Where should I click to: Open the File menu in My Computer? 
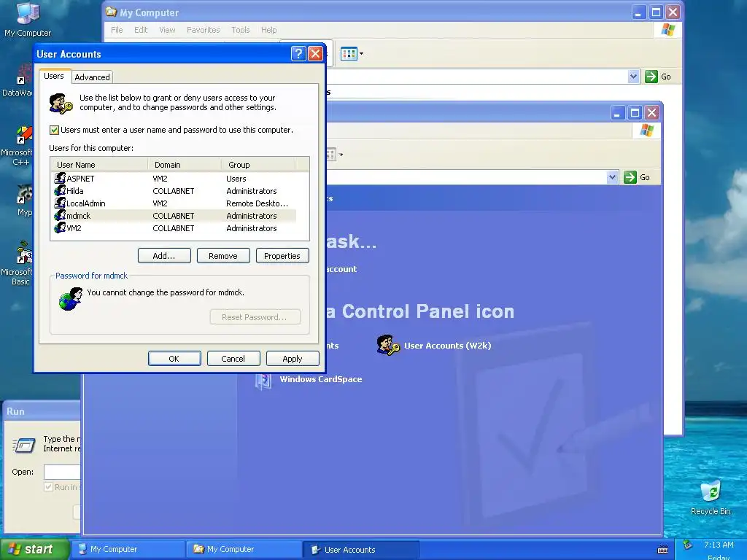pyautogui.click(x=117, y=30)
